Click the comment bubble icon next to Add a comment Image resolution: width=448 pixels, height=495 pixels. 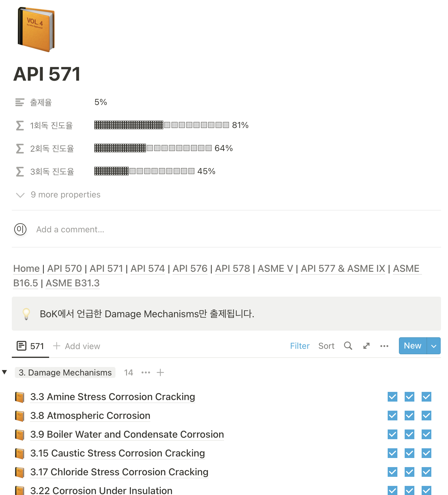click(20, 229)
